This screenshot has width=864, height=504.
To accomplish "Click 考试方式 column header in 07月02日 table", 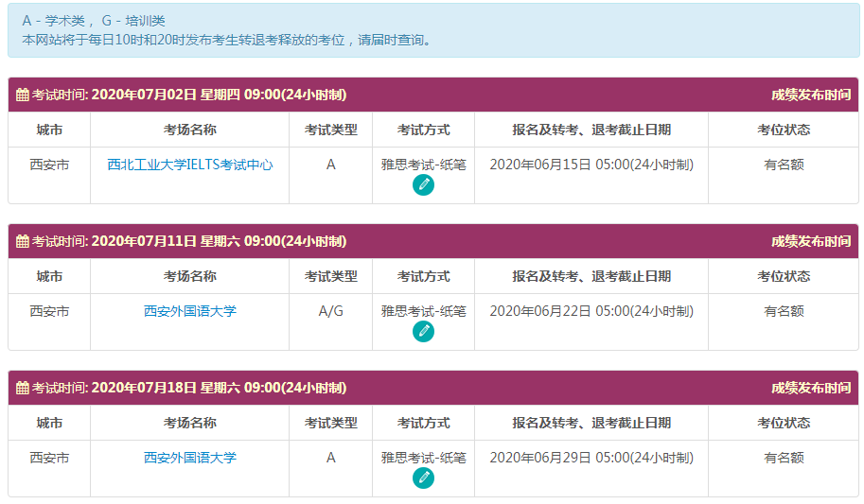I will [423, 130].
